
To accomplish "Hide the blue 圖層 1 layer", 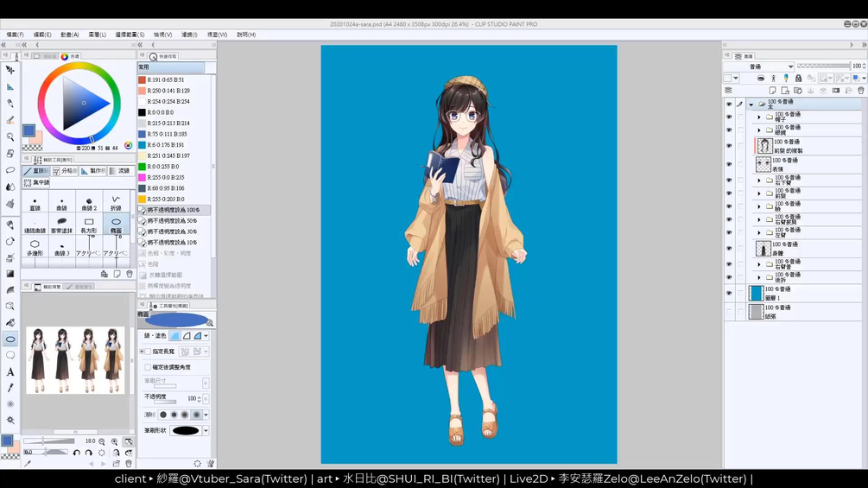I will (729, 294).
